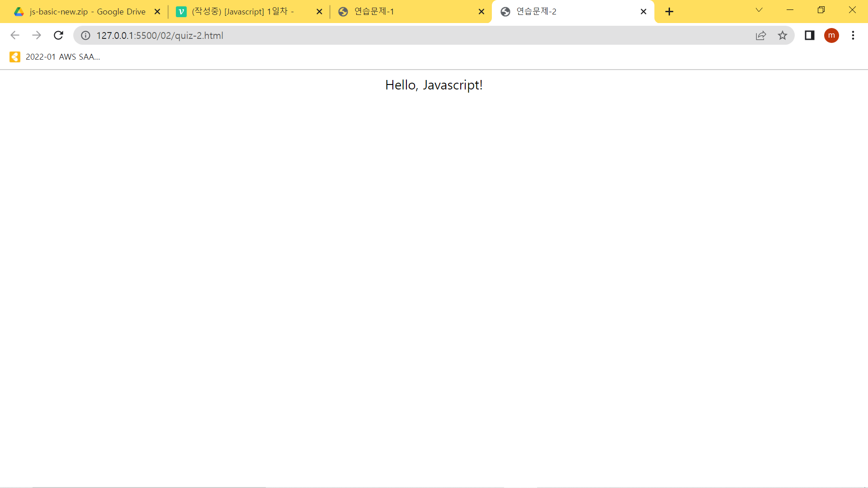Open site information icon in address bar
This screenshot has width=868, height=488.
(85, 35)
